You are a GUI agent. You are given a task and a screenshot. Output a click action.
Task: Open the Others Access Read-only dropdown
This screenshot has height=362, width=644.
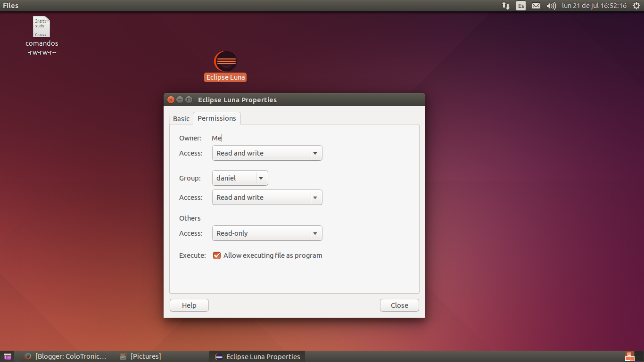(267, 233)
